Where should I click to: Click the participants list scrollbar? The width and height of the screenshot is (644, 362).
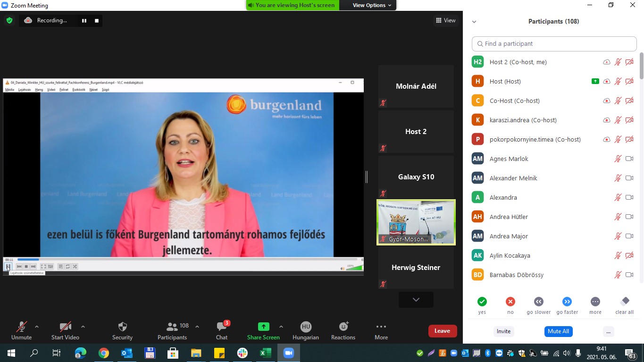click(x=641, y=66)
